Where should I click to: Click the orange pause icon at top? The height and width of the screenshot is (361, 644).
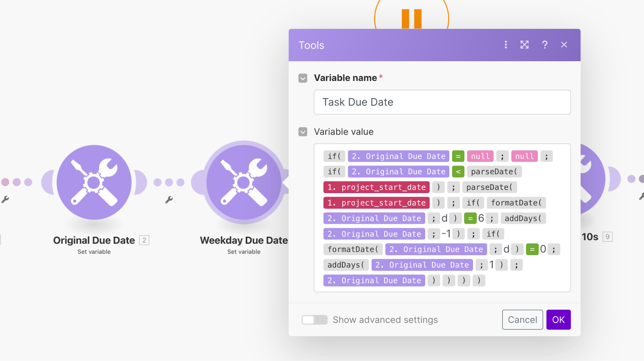tap(411, 18)
